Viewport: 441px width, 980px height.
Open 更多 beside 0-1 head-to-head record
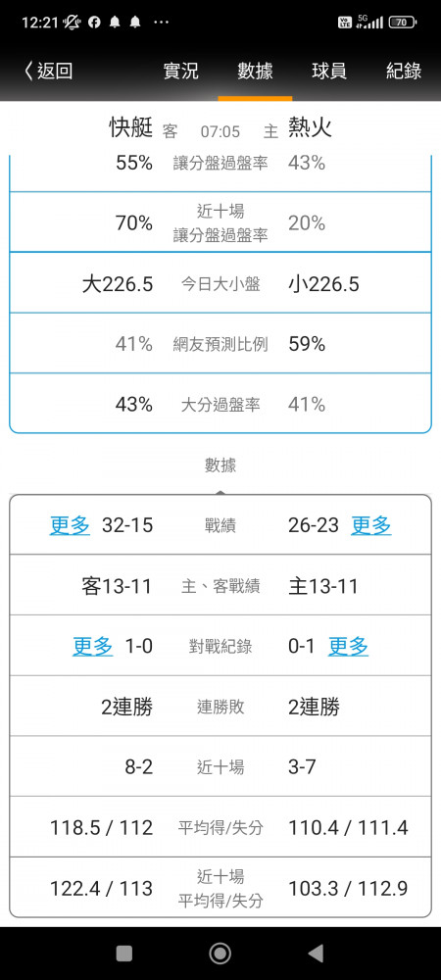coord(349,646)
